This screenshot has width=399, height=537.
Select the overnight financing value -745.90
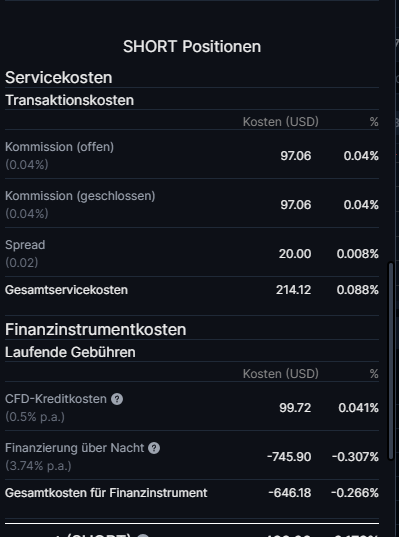tap(289, 457)
